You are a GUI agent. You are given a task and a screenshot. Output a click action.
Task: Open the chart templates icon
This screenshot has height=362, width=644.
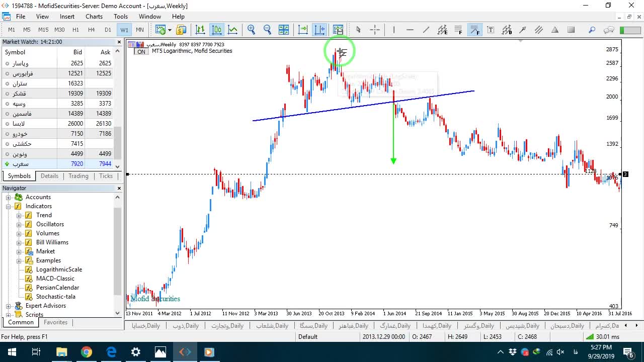(x=338, y=30)
